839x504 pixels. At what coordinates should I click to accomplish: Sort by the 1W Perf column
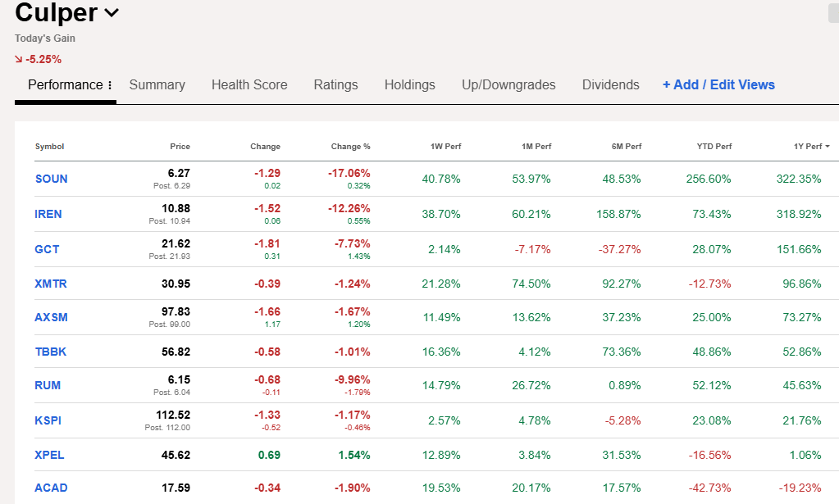(x=445, y=147)
